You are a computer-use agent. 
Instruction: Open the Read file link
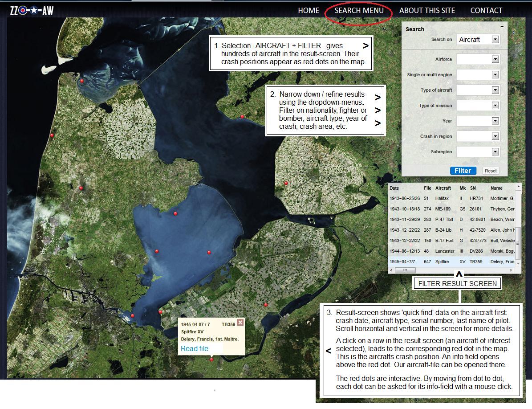(195, 348)
